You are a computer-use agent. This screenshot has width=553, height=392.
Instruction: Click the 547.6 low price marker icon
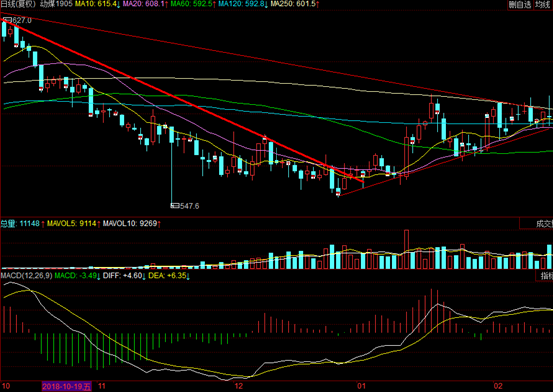click(175, 206)
